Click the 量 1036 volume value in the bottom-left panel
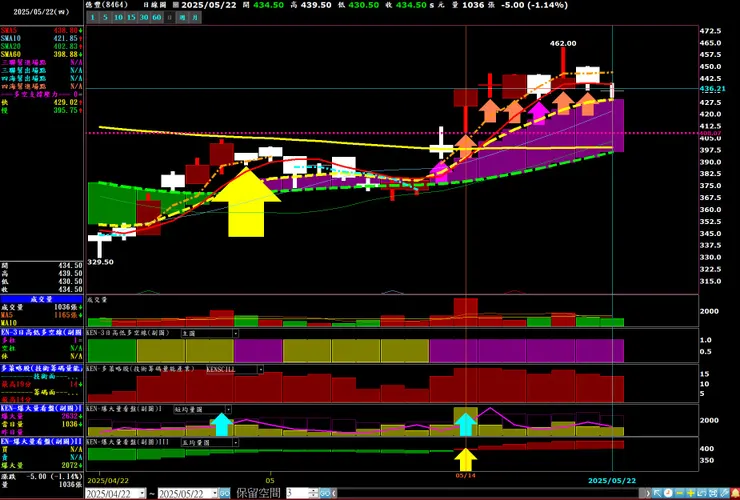 69,484
